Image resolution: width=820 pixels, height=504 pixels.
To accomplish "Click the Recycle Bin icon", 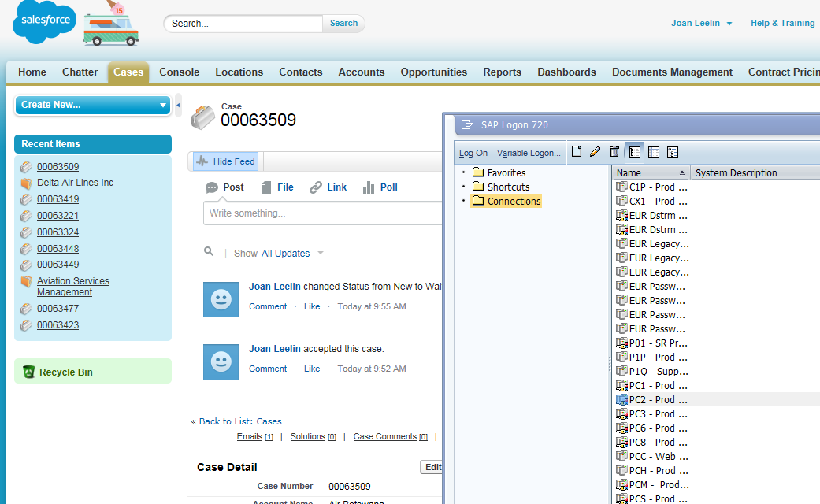I will [x=29, y=372].
